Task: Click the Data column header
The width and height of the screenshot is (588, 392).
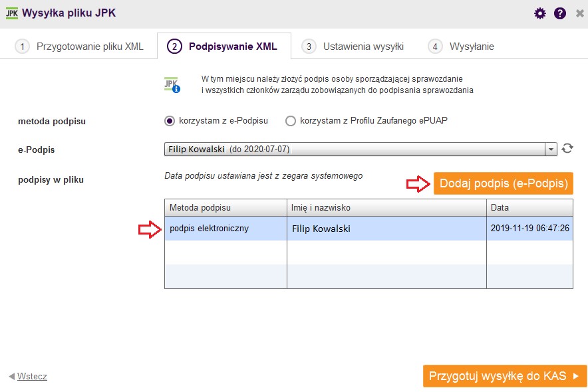Action: pos(529,208)
